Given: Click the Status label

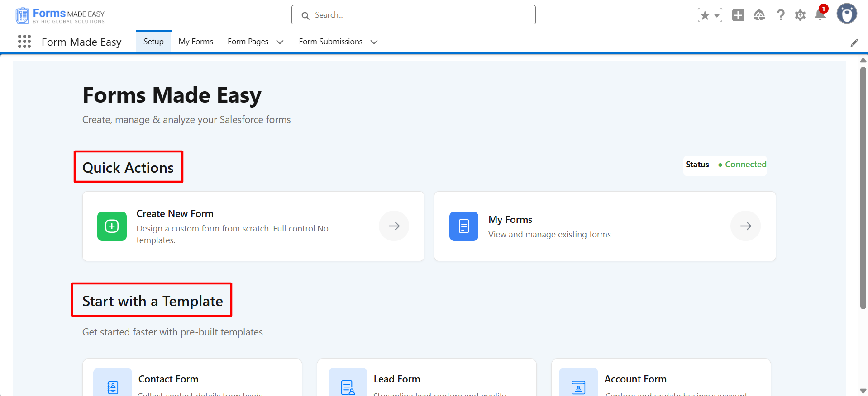Looking at the screenshot, I should (697, 165).
